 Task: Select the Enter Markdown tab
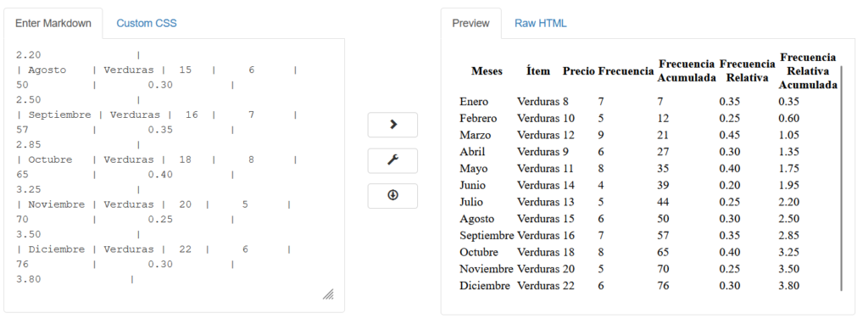click(53, 23)
